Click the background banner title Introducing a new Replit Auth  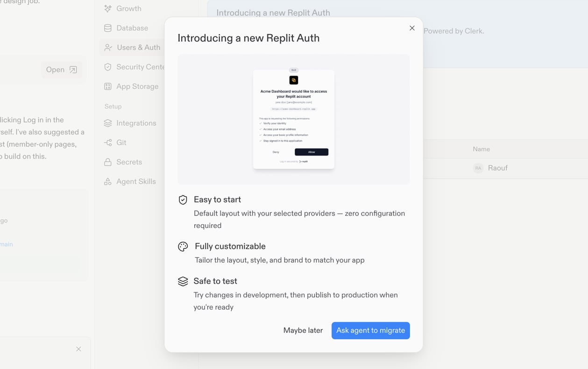click(x=273, y=13)
